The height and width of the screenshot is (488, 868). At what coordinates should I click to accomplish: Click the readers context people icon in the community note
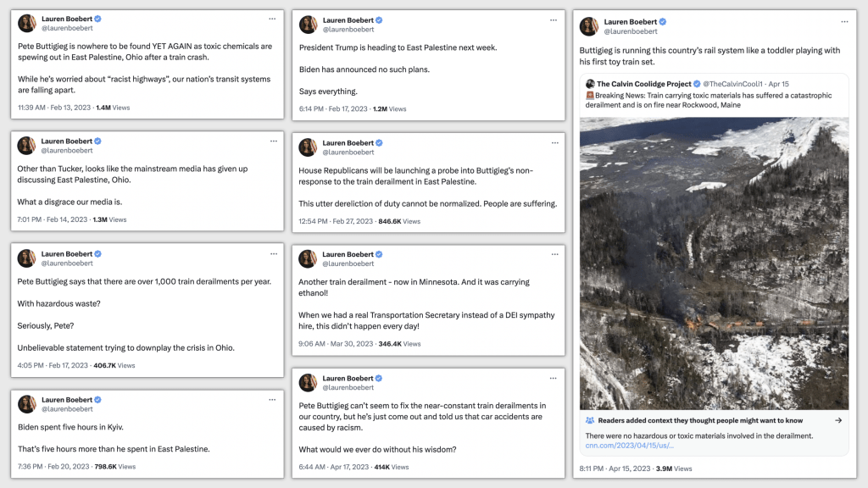(590, 420)
